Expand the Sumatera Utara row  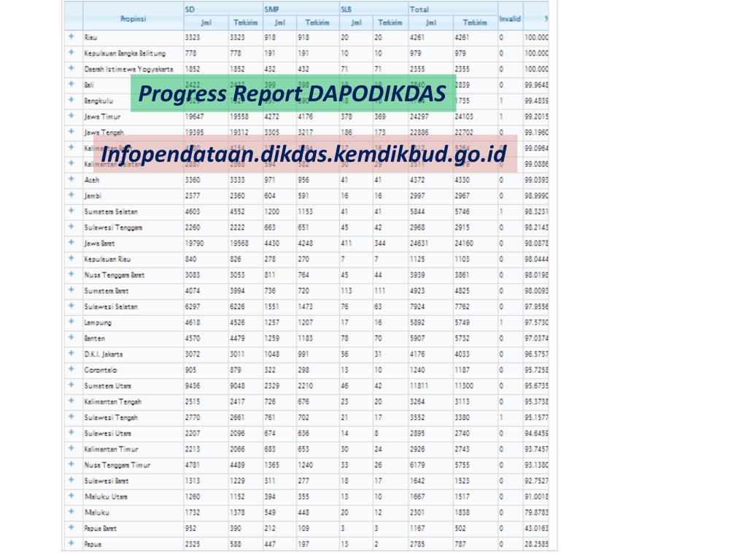pos(71,385)
